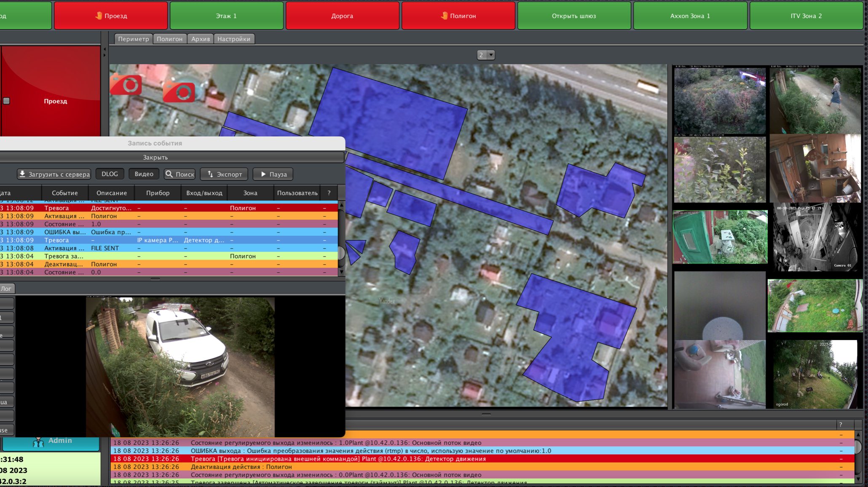Viewport: 868px width, 487px height.
Task: Switch to the Архив tab
Action: [200, 39]
